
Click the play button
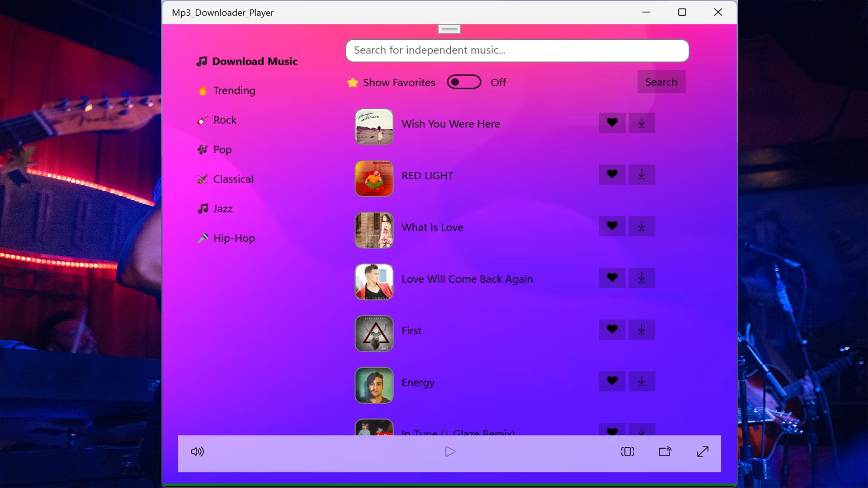coord(450,451)
